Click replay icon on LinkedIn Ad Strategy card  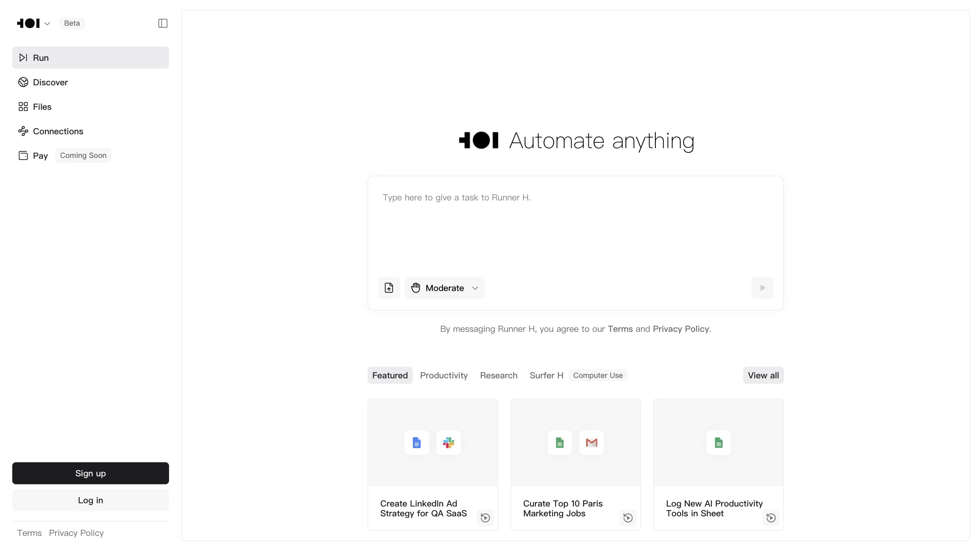485,518
